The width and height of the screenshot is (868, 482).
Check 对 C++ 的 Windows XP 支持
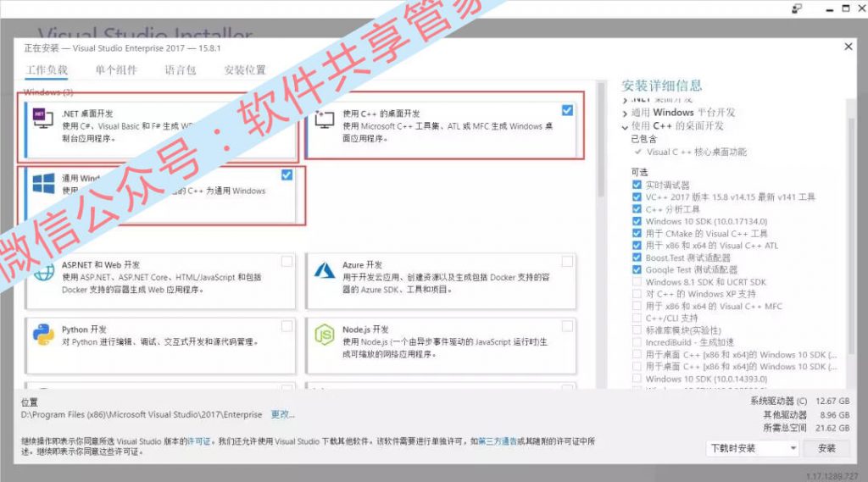[637, 294]
